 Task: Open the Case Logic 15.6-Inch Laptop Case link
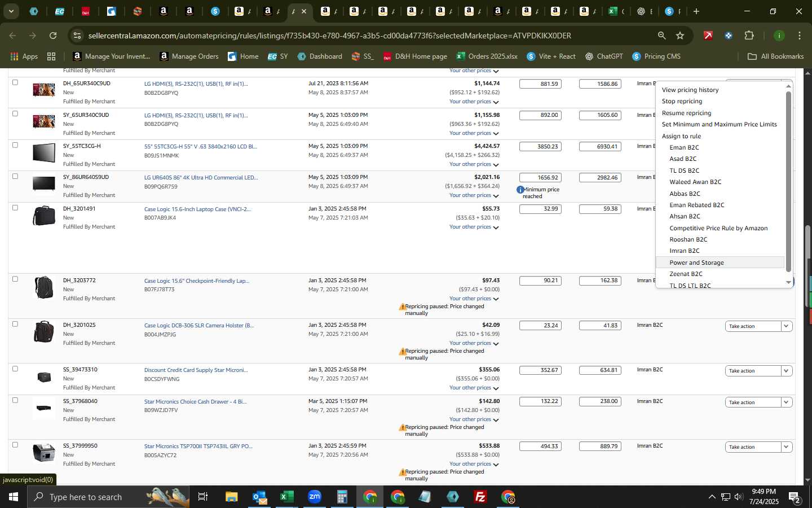(x=197, y=209)
